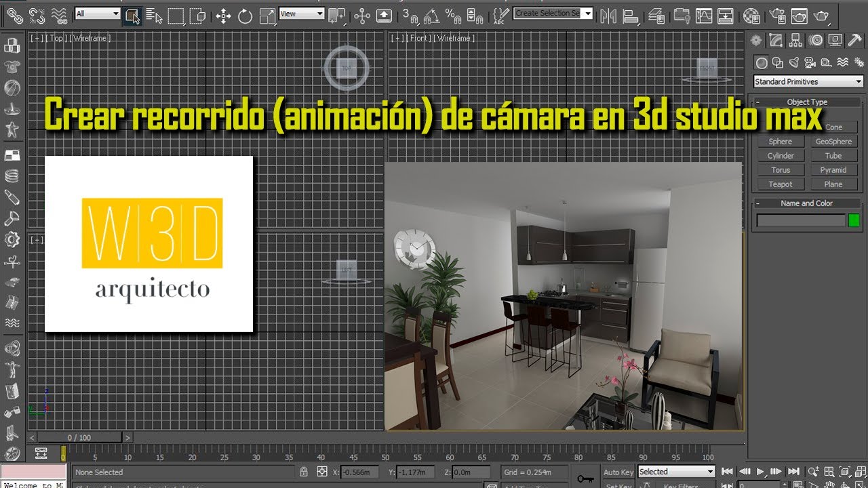Click the Auto Key button

[x=618, y=472]
